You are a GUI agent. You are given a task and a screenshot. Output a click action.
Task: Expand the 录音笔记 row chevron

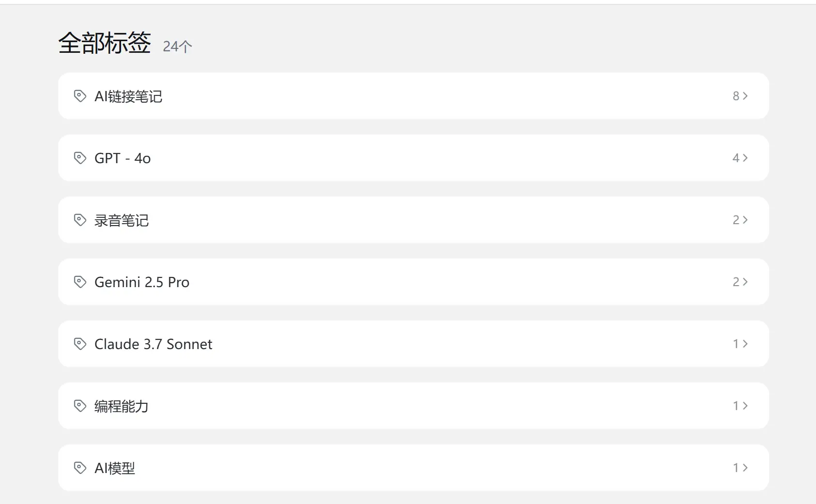pyautogui.click(x=745, y=220)
